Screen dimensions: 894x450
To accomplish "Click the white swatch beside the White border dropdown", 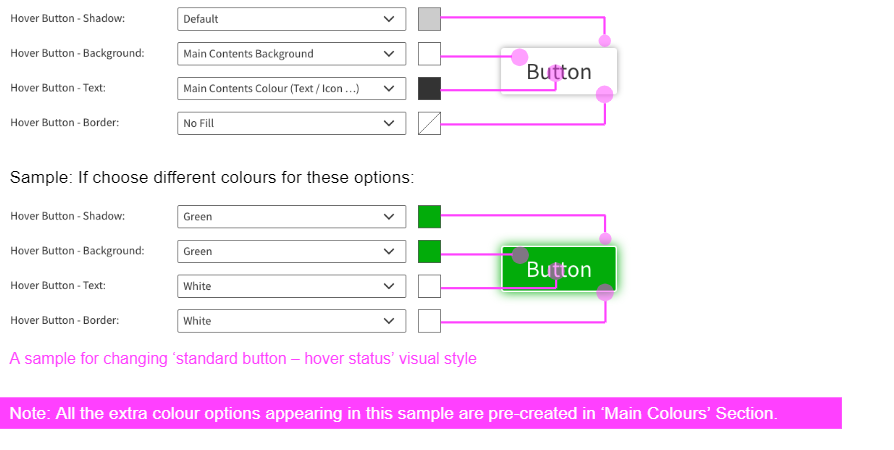I will pos(429,321).
